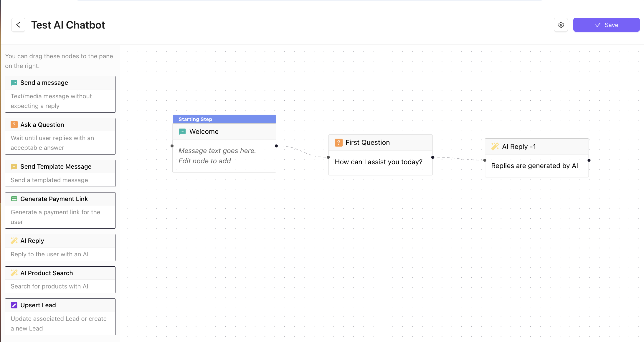The image size is (644, 342).
Task: Select the Send a message node card title
Action: point(44,83)
